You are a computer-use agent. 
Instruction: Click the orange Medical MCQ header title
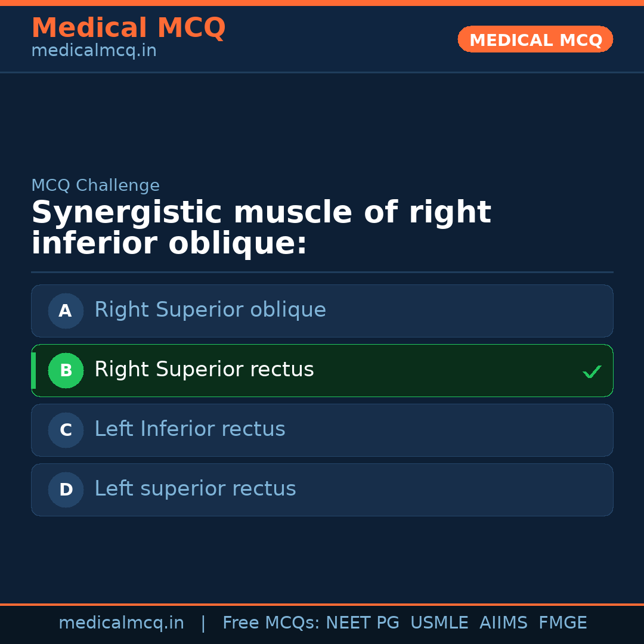(128, 28)
